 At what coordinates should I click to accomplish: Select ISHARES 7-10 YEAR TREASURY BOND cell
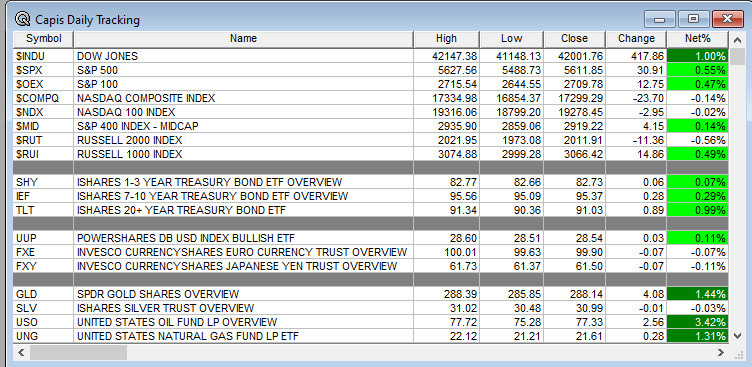point(243,196)
